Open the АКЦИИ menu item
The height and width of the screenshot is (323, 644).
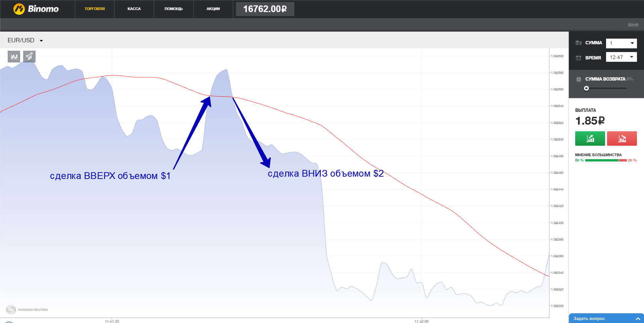(x=213, y=9)
